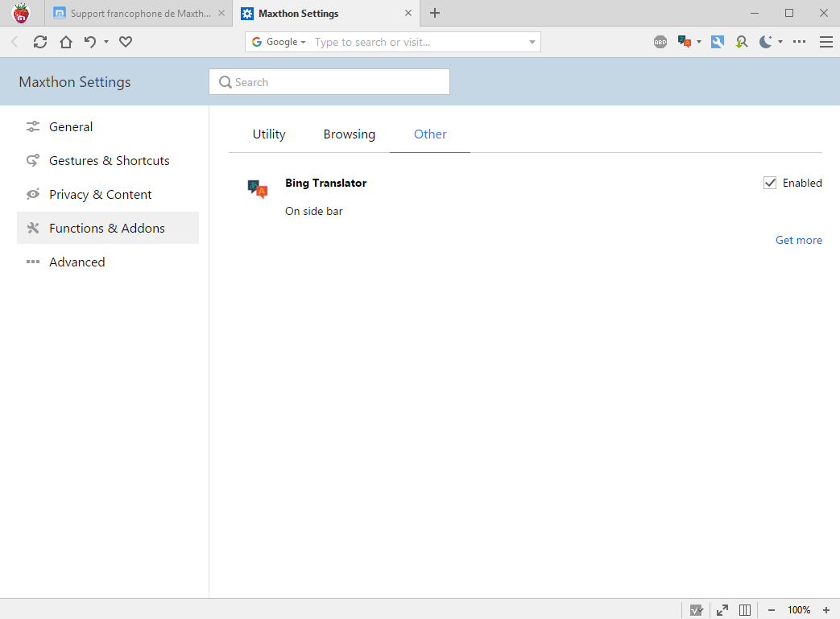
Task: Open the main hamburger menu
Action: (826, 42)
